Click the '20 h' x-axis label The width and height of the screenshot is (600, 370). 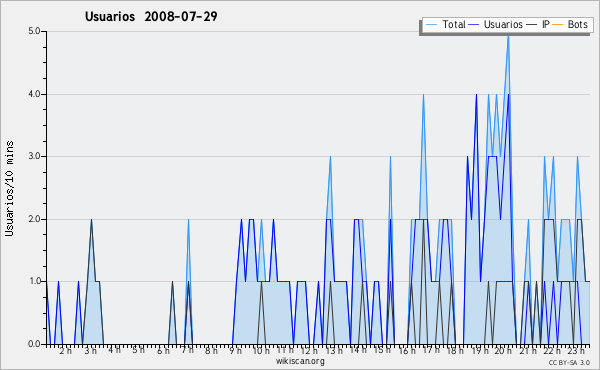click(503, 351)
